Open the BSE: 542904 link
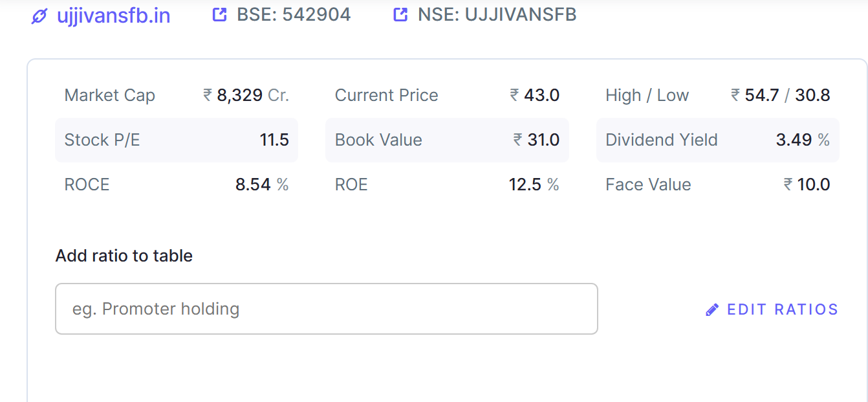The height and width of the screenshot is (402, 868). [294, 15]
